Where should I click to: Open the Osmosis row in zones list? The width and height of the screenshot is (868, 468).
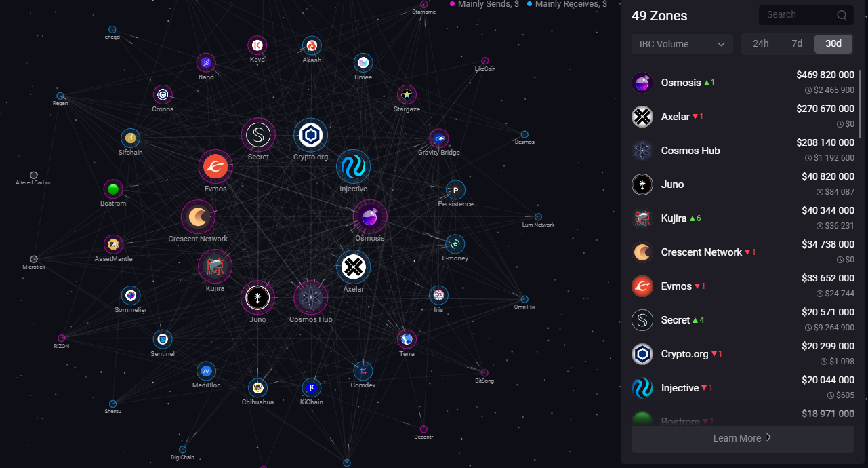(743, 83)
